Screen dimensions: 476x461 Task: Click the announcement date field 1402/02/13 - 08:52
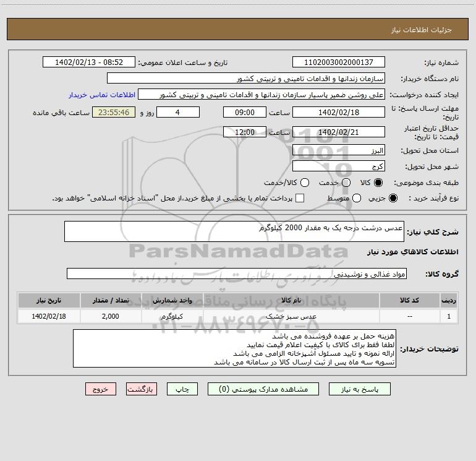(89, 62)
